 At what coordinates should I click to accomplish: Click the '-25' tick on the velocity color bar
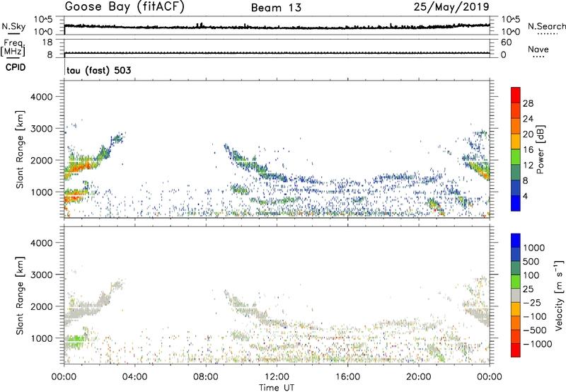532,302
